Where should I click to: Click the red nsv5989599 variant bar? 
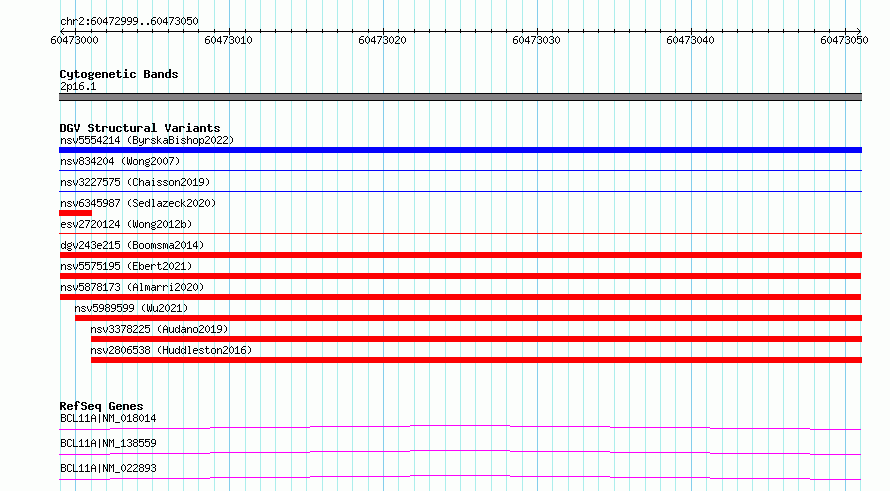(468, 318)
